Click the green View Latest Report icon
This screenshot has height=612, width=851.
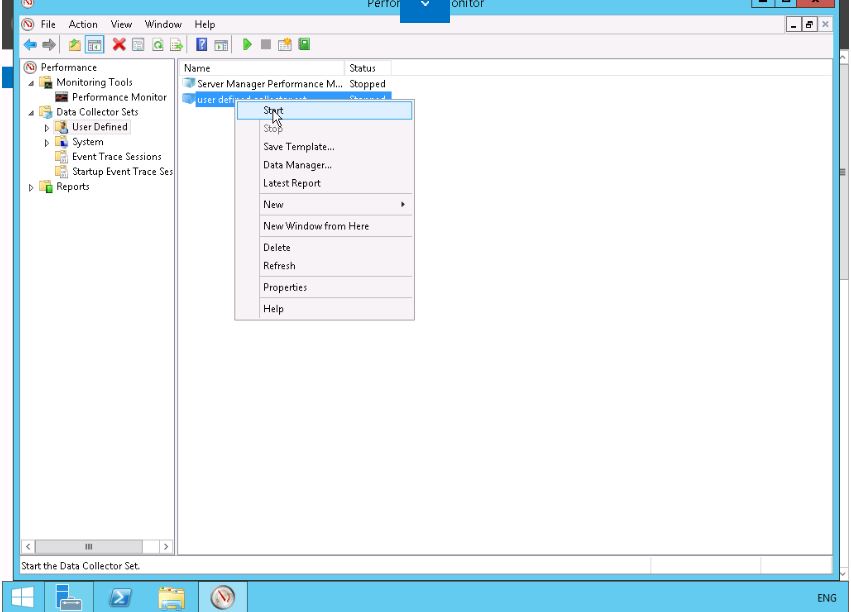[x=304, y=44]
